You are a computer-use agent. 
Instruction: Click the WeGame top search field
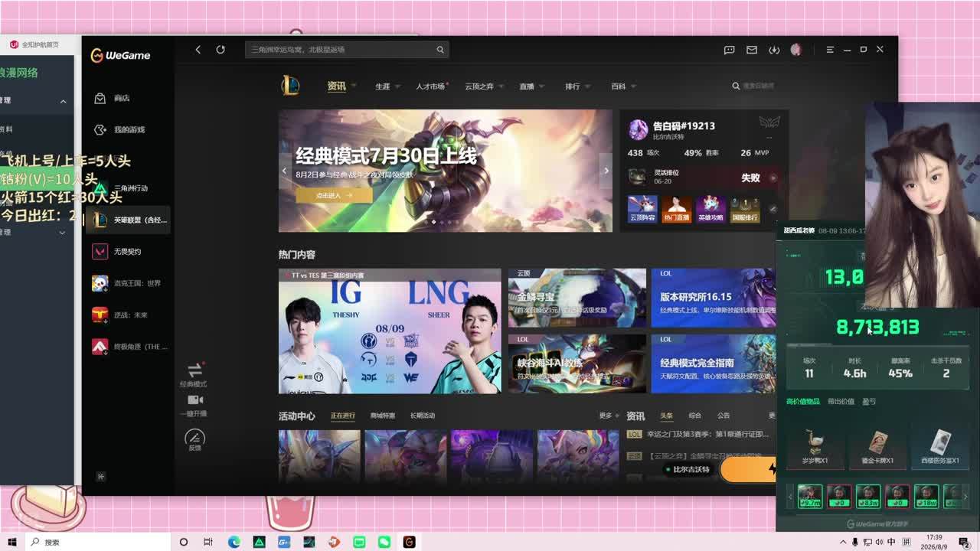347,50
